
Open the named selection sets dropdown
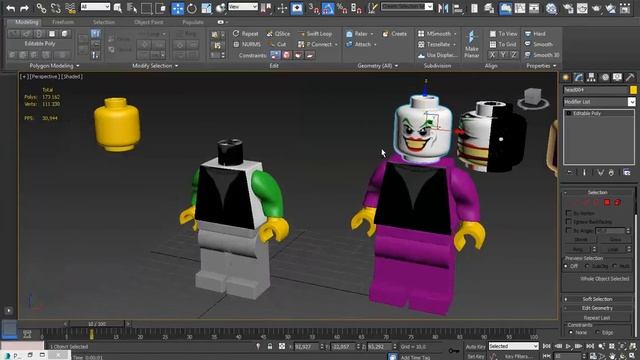[407, 7]
